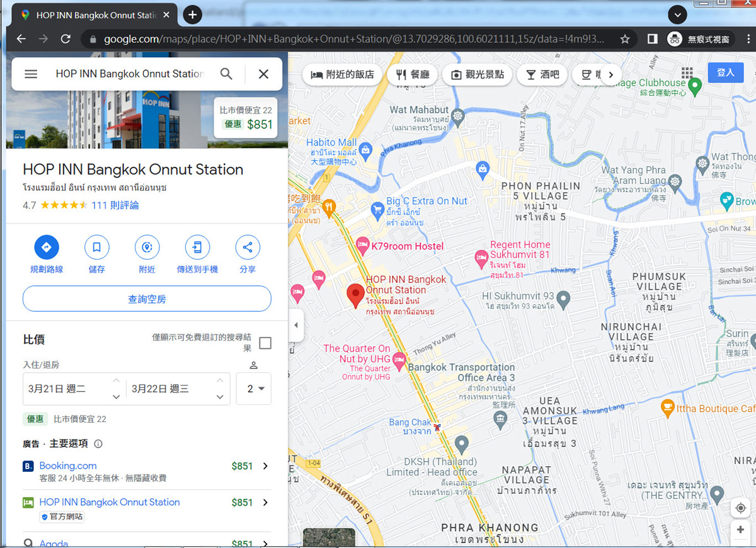The width and height of the screenshot is (756, 548).
Task: Click the search magnifier icon
Action: click(x=226, y=74)
